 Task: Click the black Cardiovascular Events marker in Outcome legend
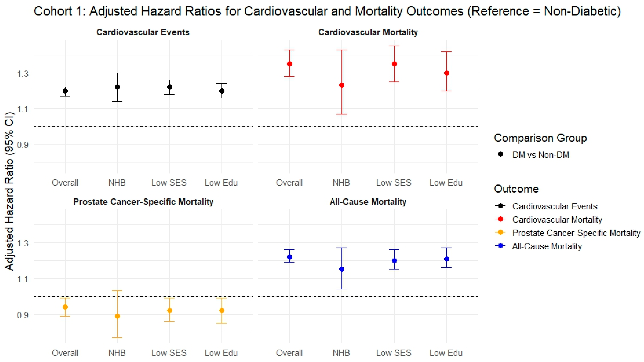[x=500, y=206]
